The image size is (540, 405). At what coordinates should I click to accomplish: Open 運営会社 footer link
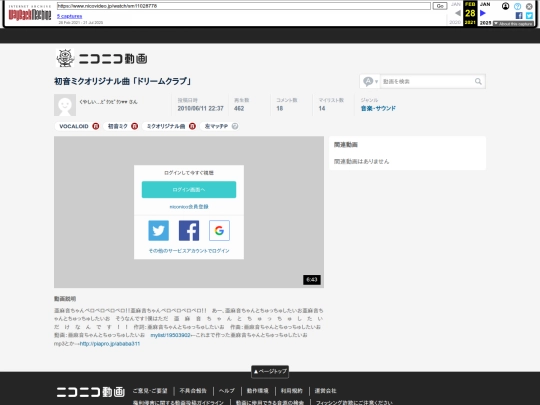(325, 391)
